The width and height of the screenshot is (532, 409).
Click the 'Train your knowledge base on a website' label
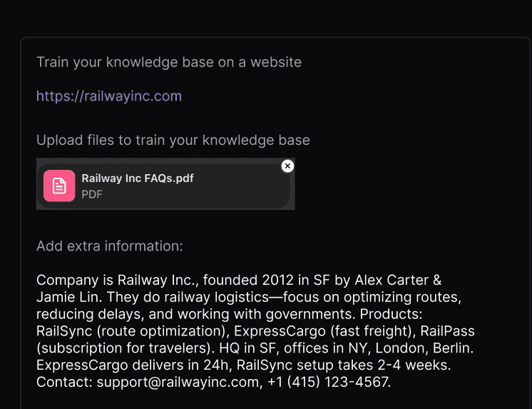pyautogui.click(x=169, y=62)
